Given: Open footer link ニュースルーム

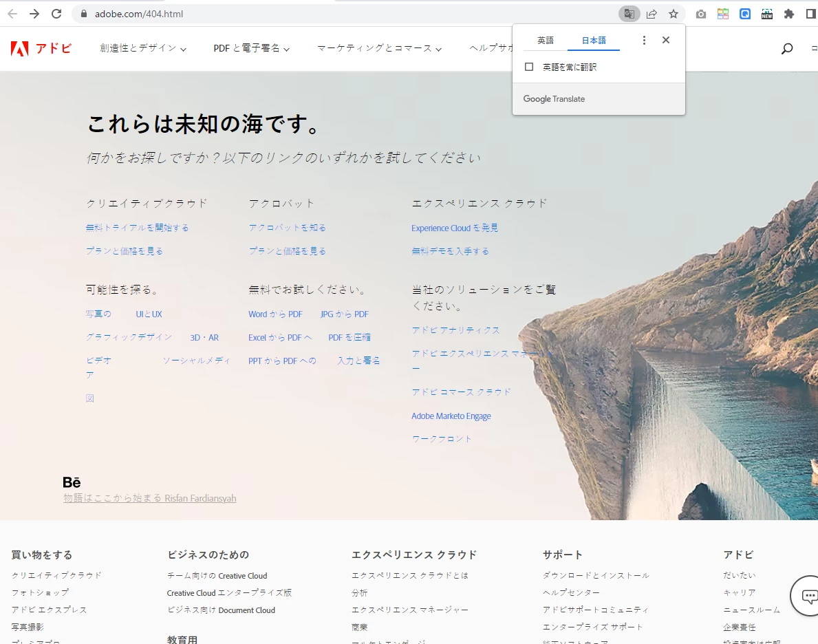Looking at the screenshot, I should click(752, 610).
